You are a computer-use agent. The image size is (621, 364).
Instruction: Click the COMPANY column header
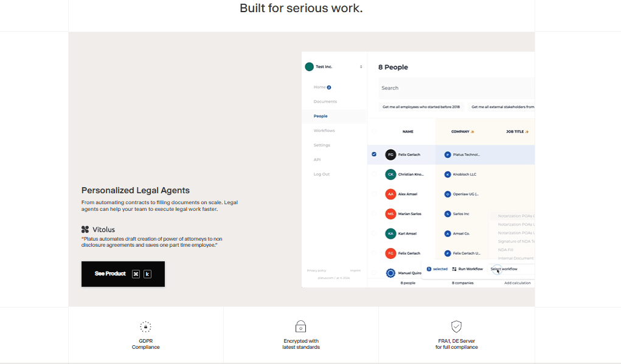(x=460, y=132)
